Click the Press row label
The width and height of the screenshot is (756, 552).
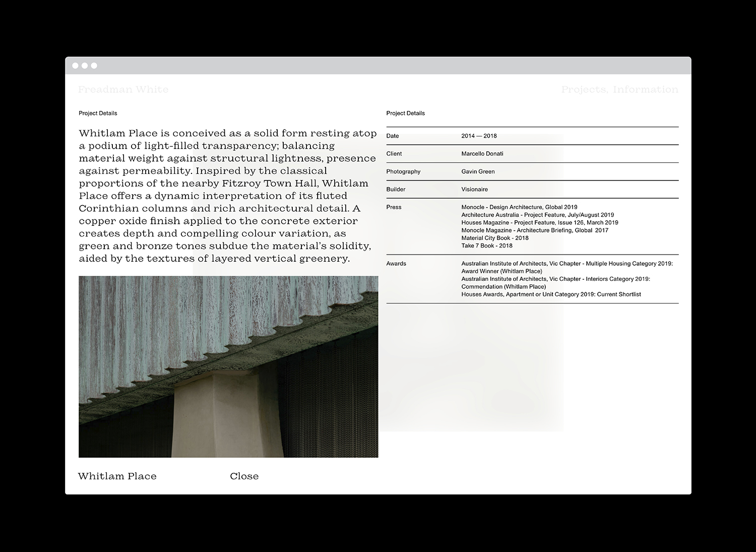[394, 207]
